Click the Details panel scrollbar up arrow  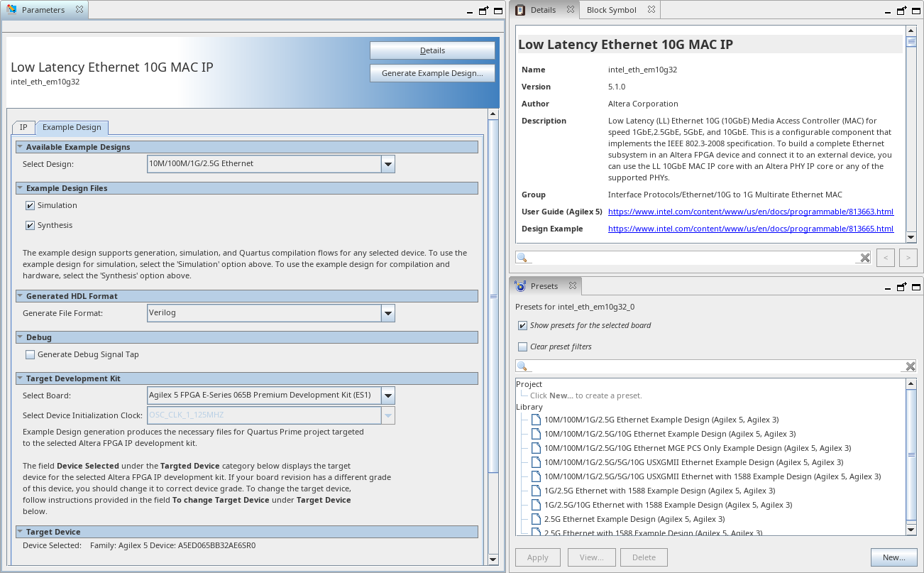[x=911, y=31]
